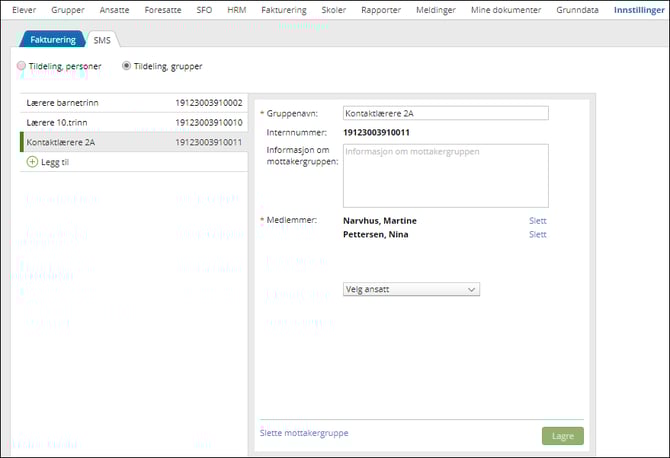Click the green plus icon beside Legg til

pyautogui.click(x=32, y=161)
